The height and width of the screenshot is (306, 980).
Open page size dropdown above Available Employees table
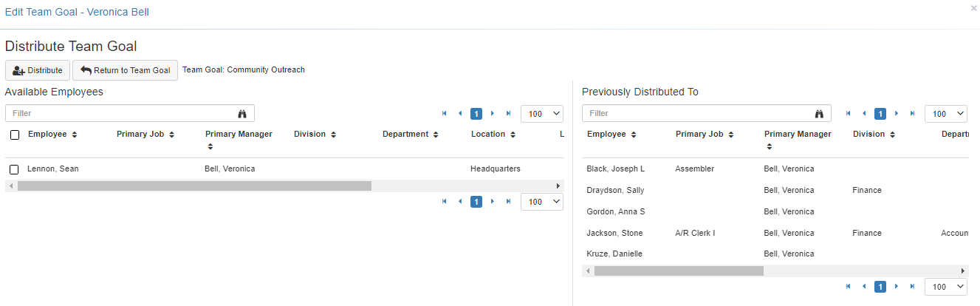[542, 114]
